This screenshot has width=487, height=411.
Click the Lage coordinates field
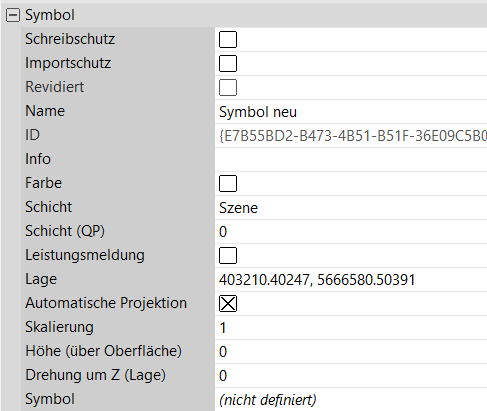tap(351, 280)
